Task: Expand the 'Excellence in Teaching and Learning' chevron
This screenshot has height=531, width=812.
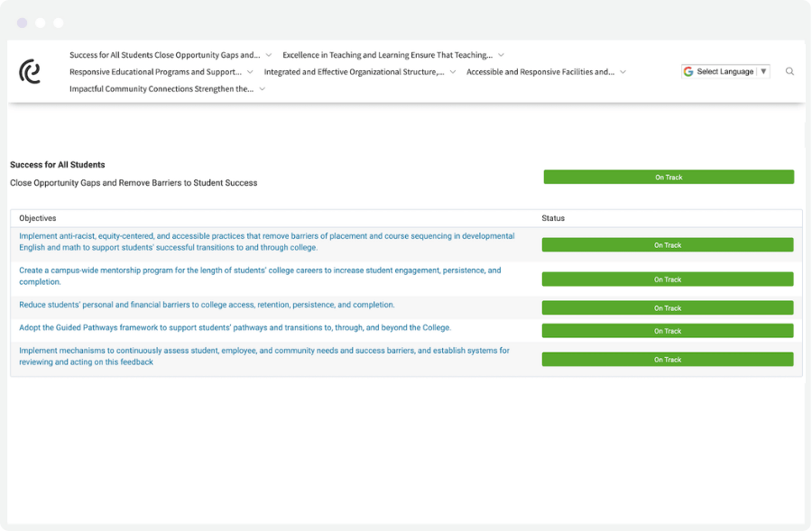Action: [501, 54]
